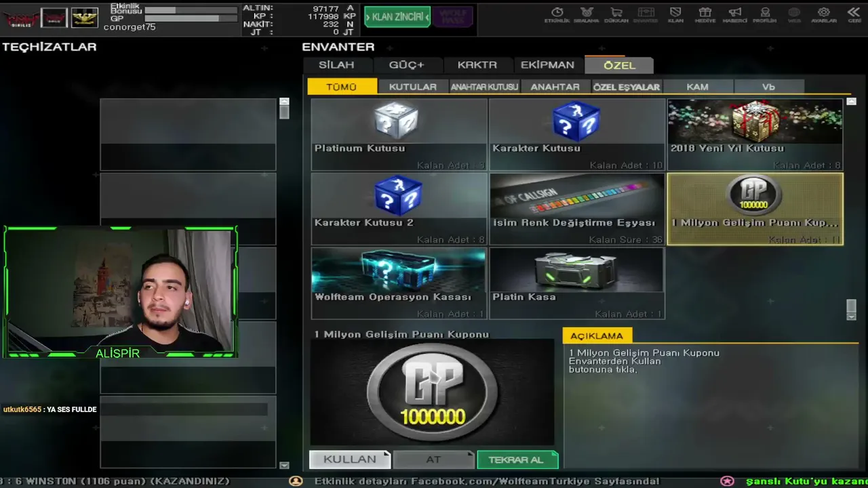Screen dimensions: 868x488
Task: Open the Envanter inventory icon in top bar
Action: pos(646,15)
